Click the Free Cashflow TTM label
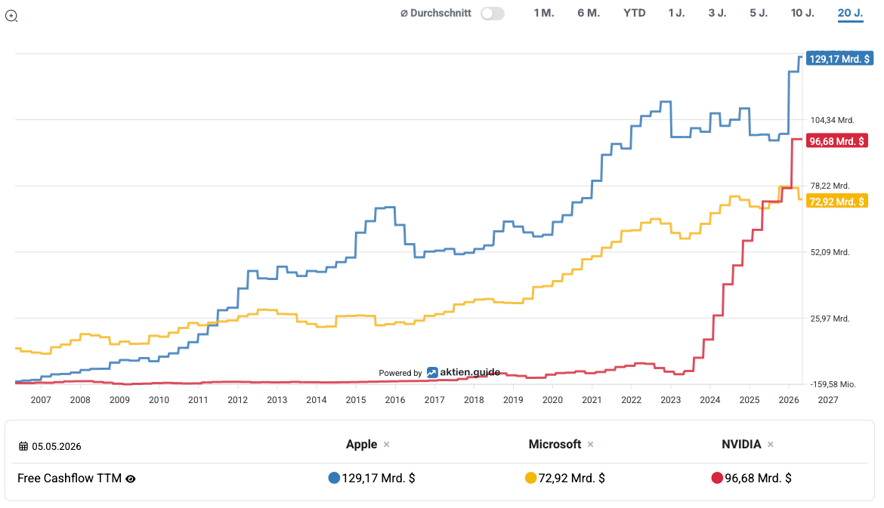The height and width of the screenshot is (508, 884). (69, 478)
